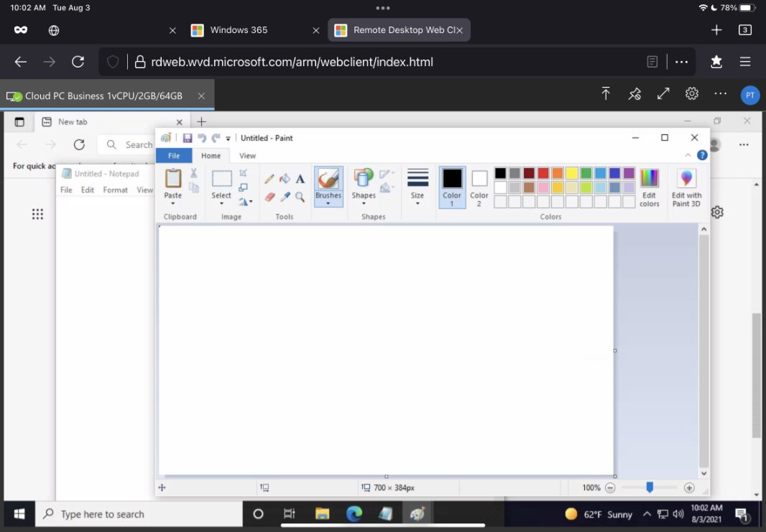Collapse the Paint ribbon with chevron

(688, 155)
